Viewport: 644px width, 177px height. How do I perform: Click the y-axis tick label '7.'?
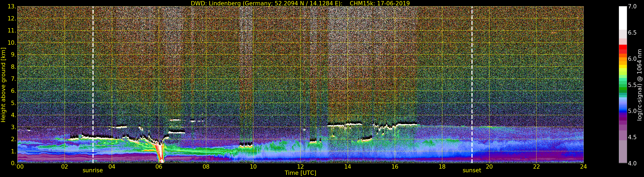pyautogui.click(x=14, y=79)
